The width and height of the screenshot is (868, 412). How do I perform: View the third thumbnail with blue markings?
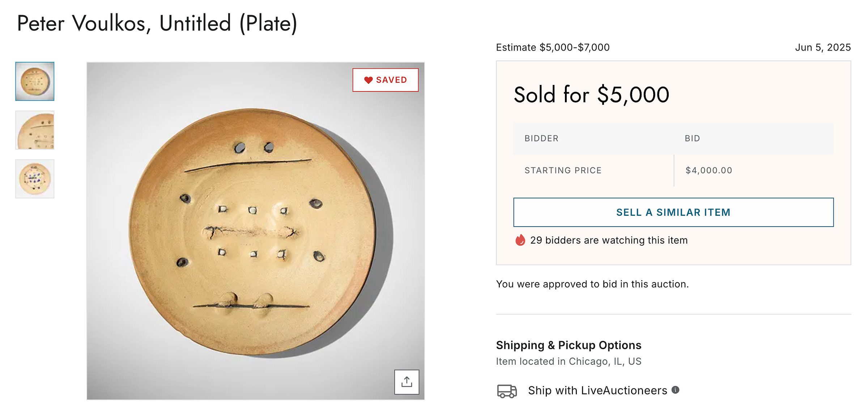coord(35,179)
